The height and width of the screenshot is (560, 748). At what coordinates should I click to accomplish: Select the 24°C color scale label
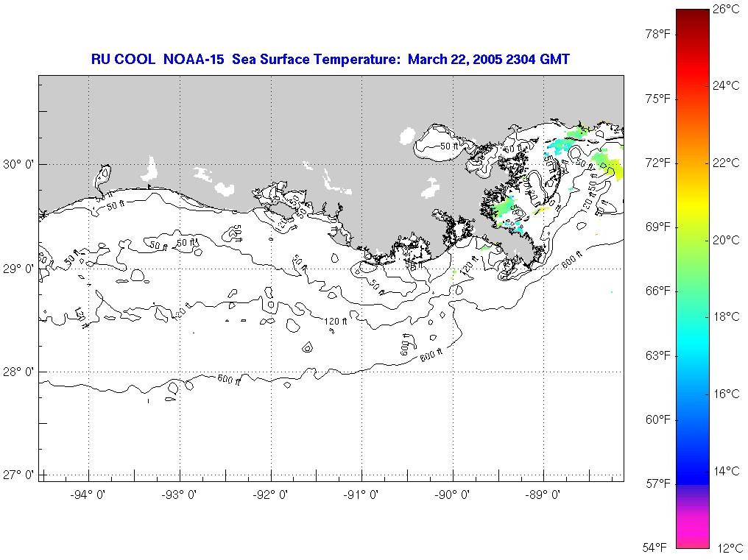coord(726,85)
